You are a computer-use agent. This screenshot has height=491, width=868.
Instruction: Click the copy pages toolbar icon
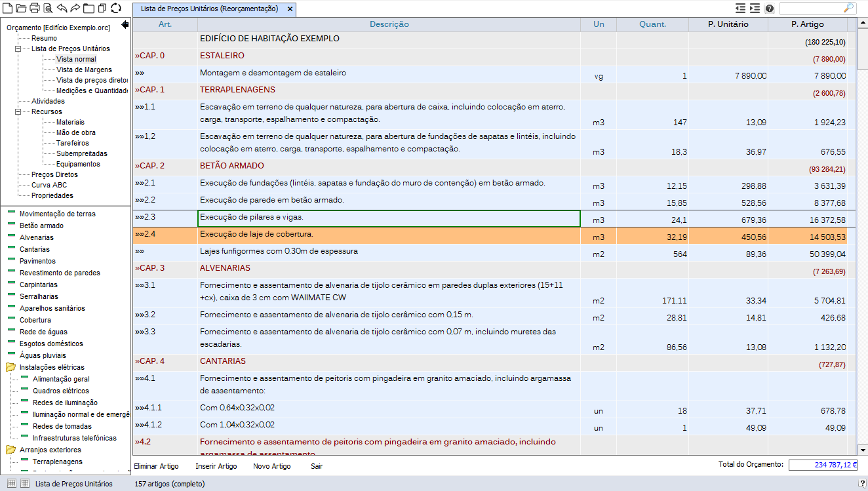click(x=102, y=9)
